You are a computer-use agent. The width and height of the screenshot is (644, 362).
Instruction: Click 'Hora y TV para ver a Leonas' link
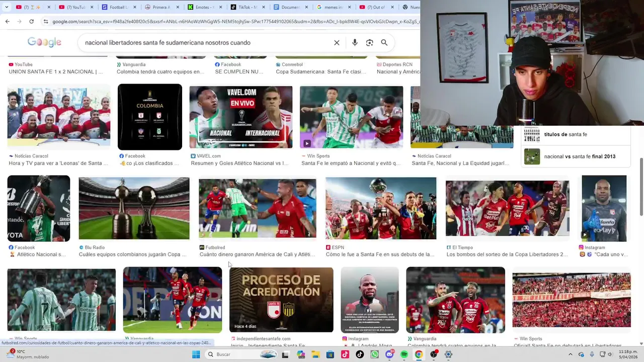58,163
